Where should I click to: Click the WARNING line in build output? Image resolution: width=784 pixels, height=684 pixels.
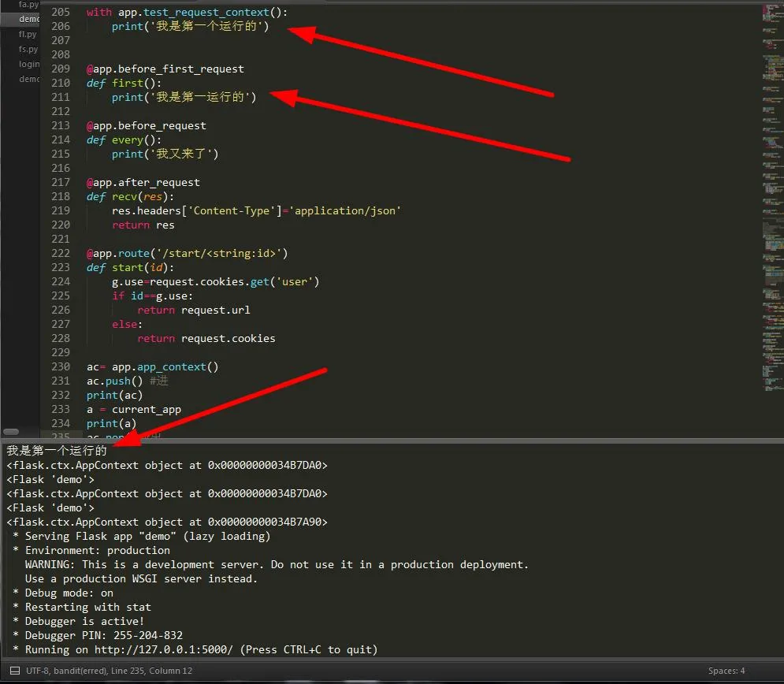pyautogui.click(x=276, y=565)
